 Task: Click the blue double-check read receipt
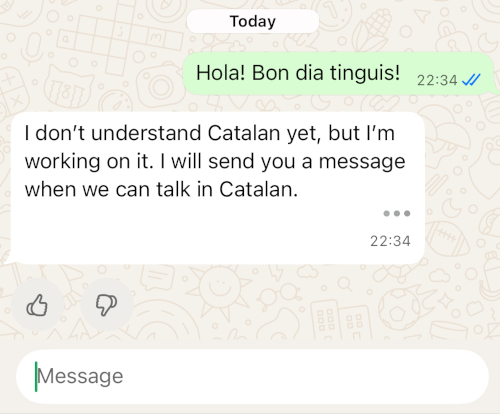point(471,80)
